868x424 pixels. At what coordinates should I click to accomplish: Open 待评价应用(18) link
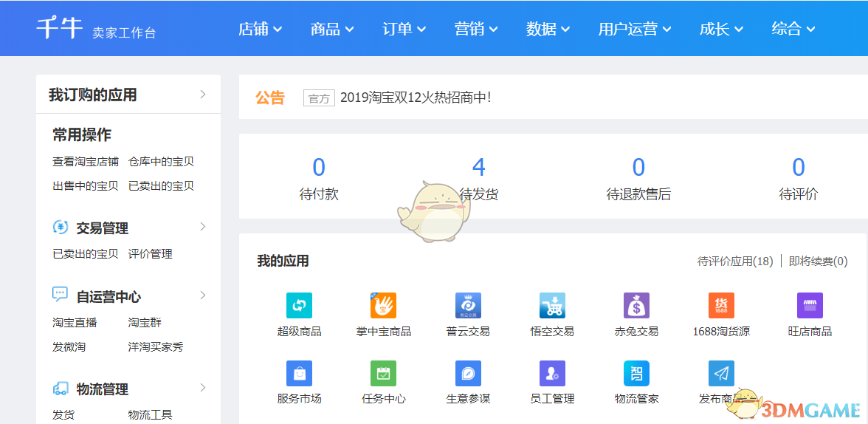(735, 261)
